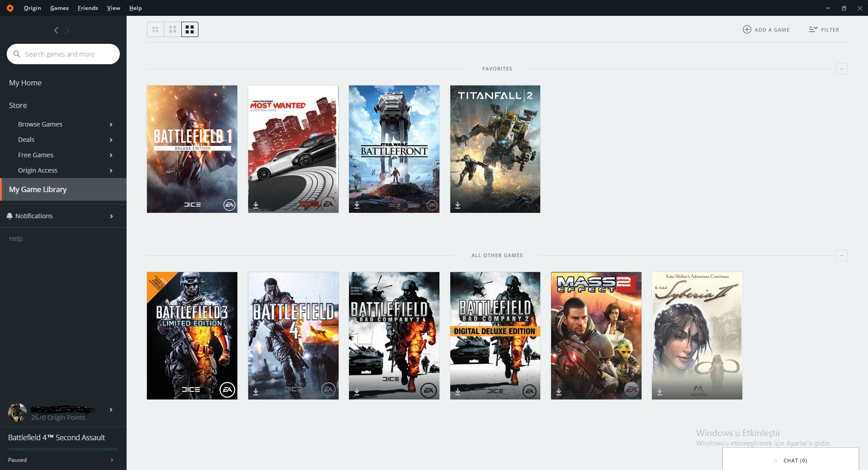Image resolution: width=868 pixels, height=470 pixels.
Task: Click download icon on Syberia II tile
Action: 660,392
